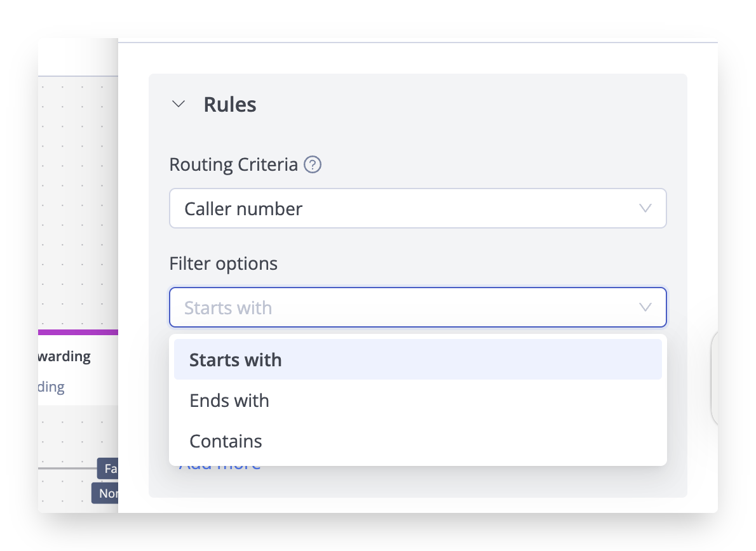This screenshot has width=756, height=551.
Task: Open the Caller number dropdown
Action: point(407,208)
